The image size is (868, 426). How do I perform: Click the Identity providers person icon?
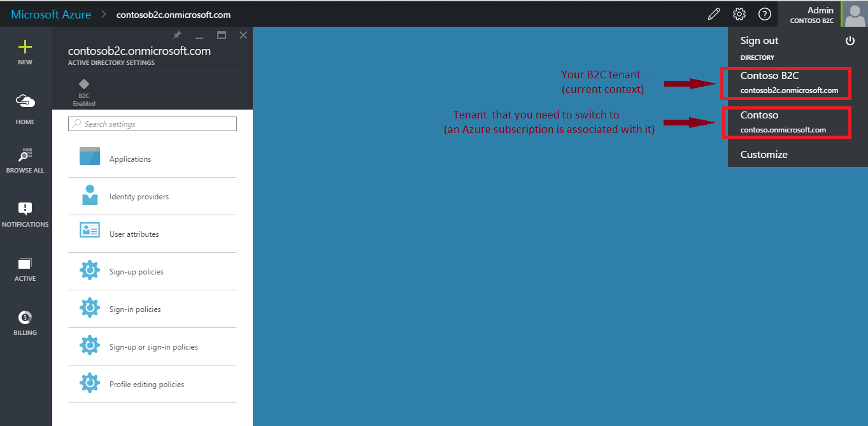90,195
